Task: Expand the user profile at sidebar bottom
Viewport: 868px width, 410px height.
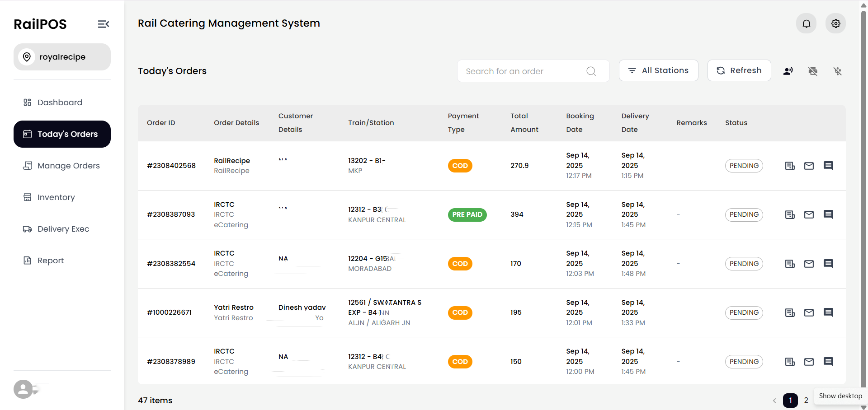Action: click(x=23, y=389)
